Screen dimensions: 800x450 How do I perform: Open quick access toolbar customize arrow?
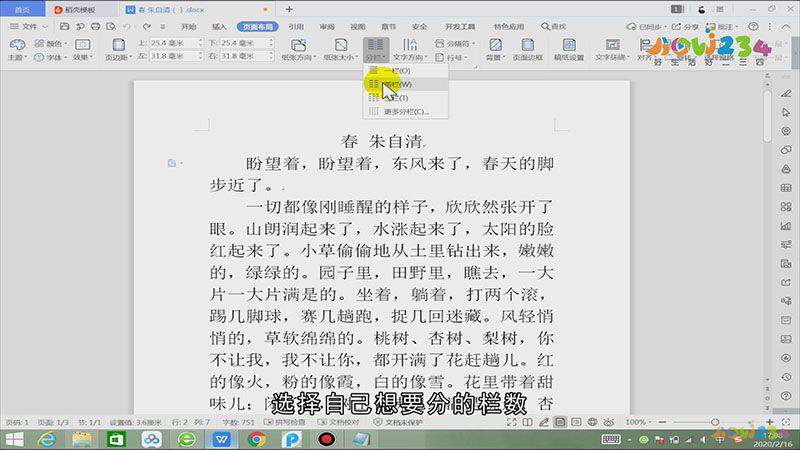pyautogui.click(x=163, y=26)
